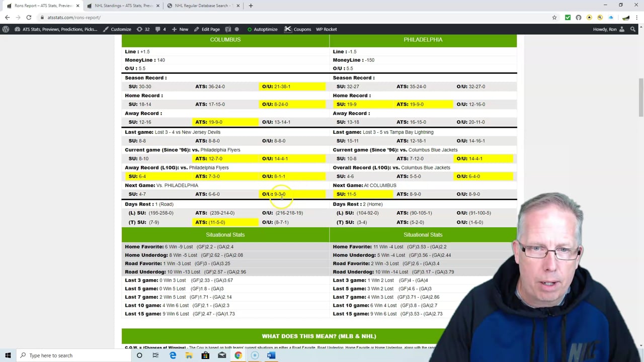Select Philadelphia home SU 19-9 cell
This screenshot has width=644, height=362.
363,105
